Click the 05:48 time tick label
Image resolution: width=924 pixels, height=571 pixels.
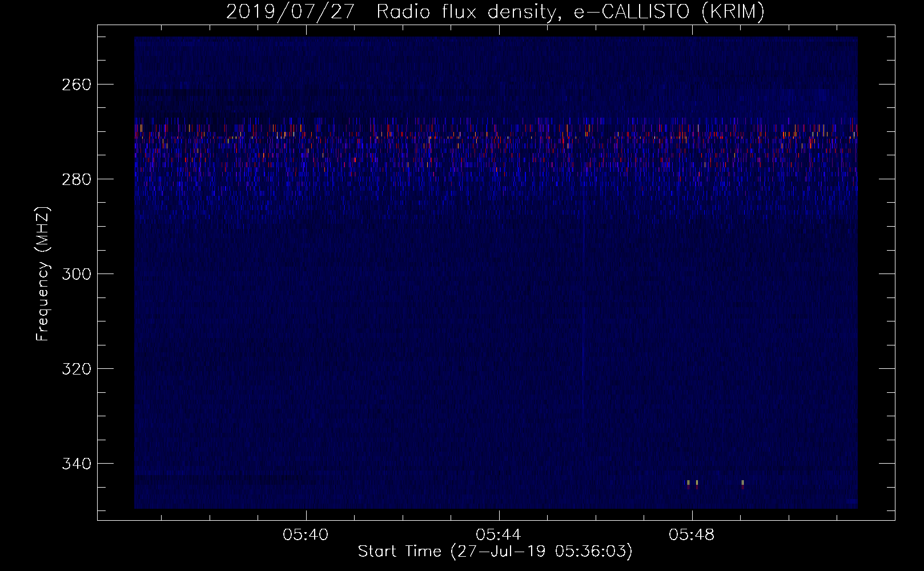pyautogui.click(x=692, y=535)
